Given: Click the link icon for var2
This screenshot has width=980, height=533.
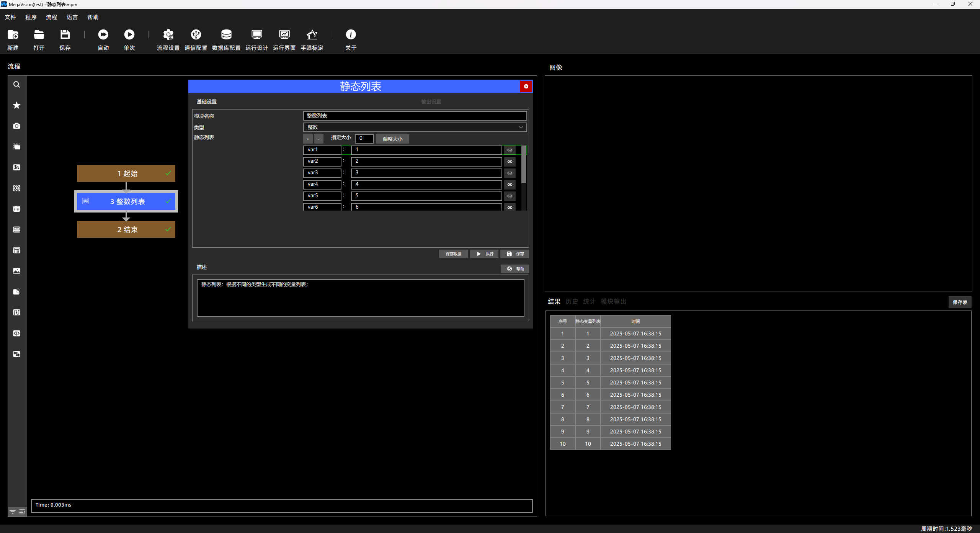Looking at the screenshot, I should click(x=510, y=162).
